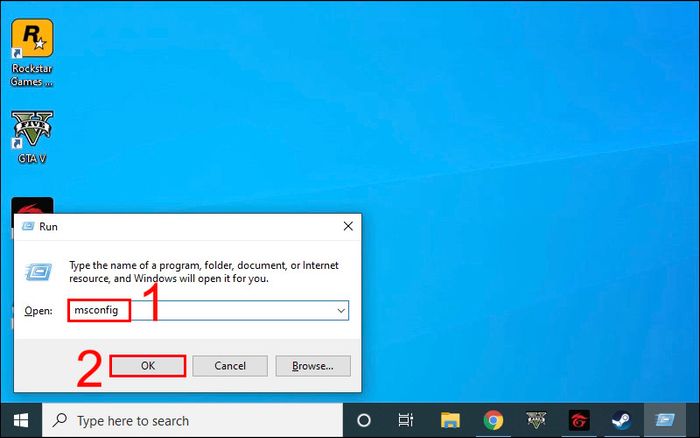
Task: Expand the Open combo box dropdown arrow
Action: (x=341, y=310)
